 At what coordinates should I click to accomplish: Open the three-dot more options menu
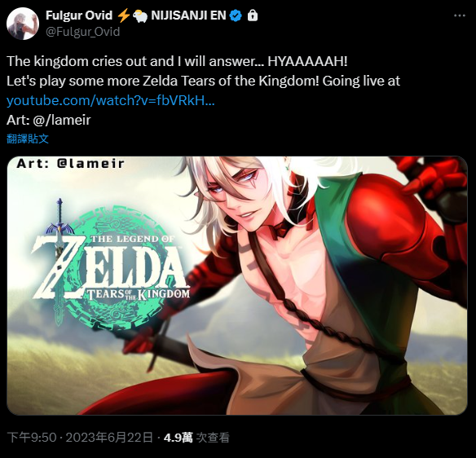460,15
